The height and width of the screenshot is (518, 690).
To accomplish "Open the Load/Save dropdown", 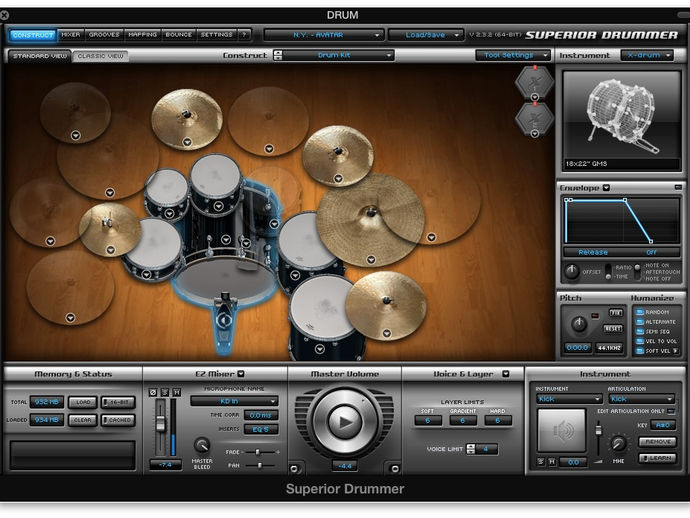I will (x=426, y=35).
